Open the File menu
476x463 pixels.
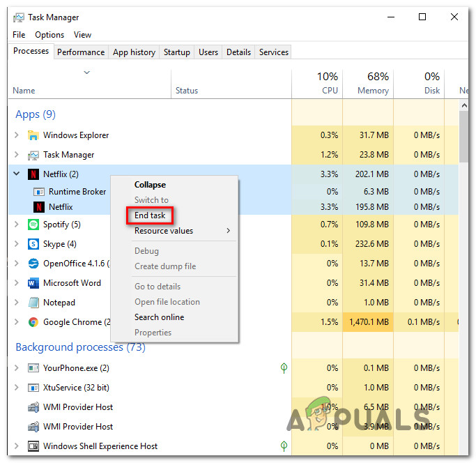(19, 35)
